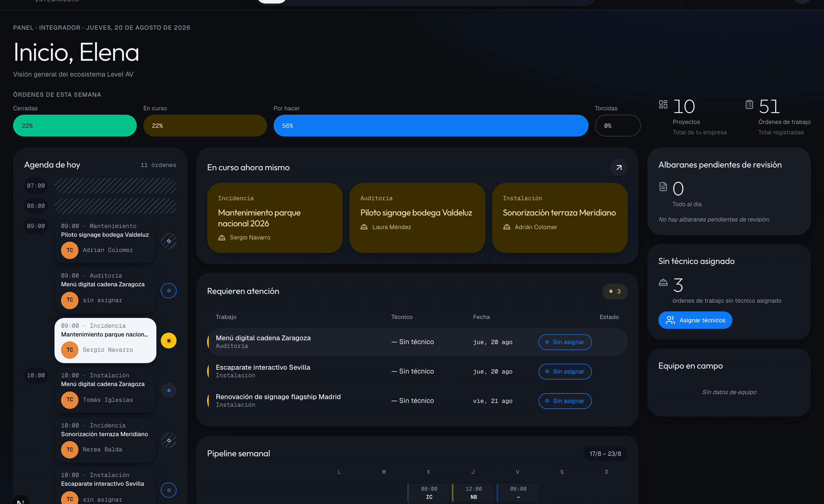Screen dimensions: 824x504
Task: Click the En curso 22% brown bar
Action: pos(205,126)
